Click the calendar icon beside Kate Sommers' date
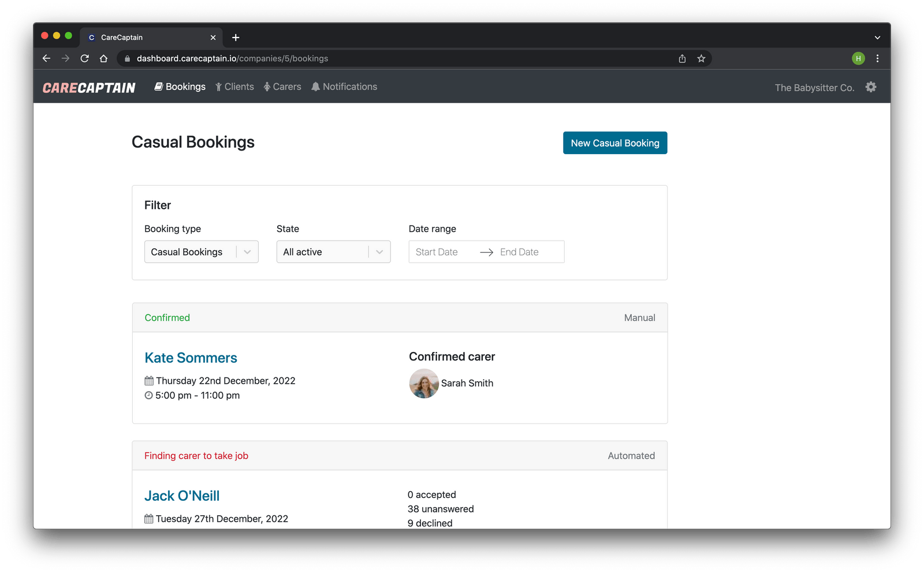924x573 pixels. coord(148,380)
